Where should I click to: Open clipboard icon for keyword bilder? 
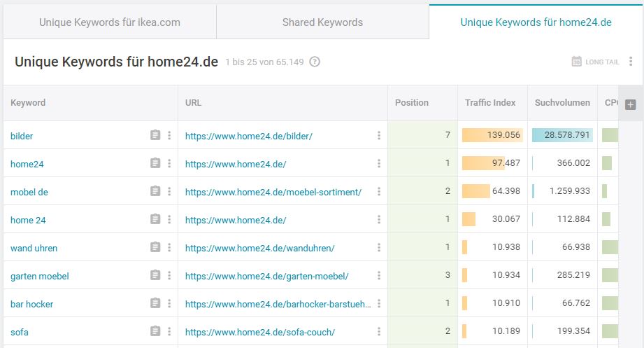point(155,135)
